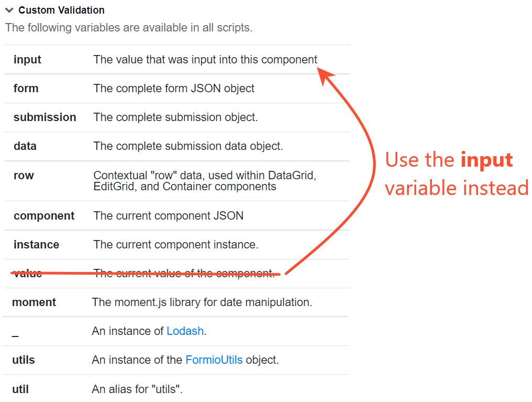Screen dimensions: 532x402
Task: Click the component variable label
Action: pyautogui.click(x=44, y=216)
